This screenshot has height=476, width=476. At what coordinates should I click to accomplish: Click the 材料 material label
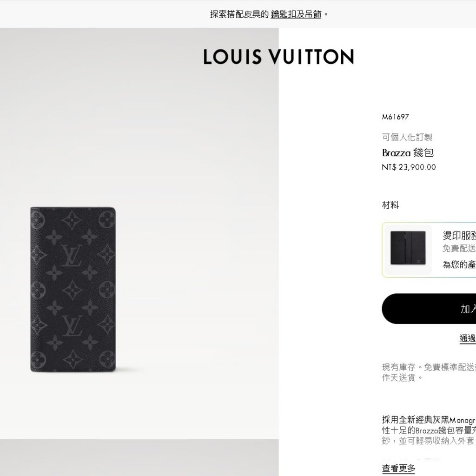390,205
